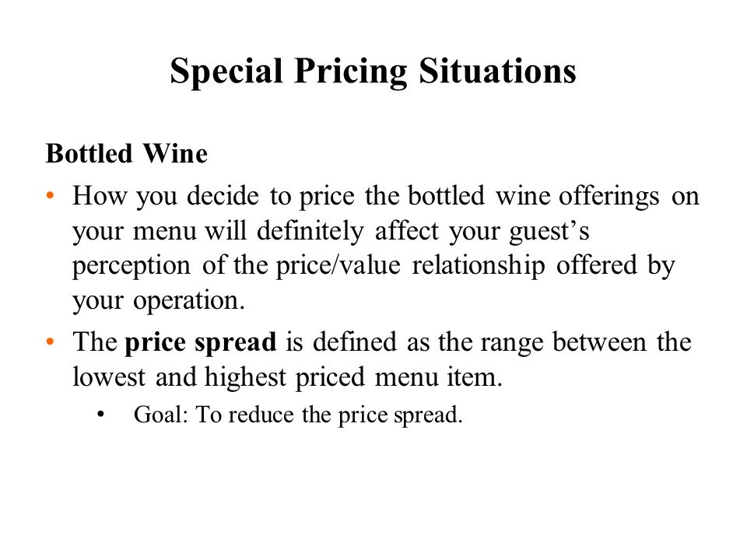Click the word definitely in first bullet
The width and height of the screenshot is (747, 560).
point(310,232)
